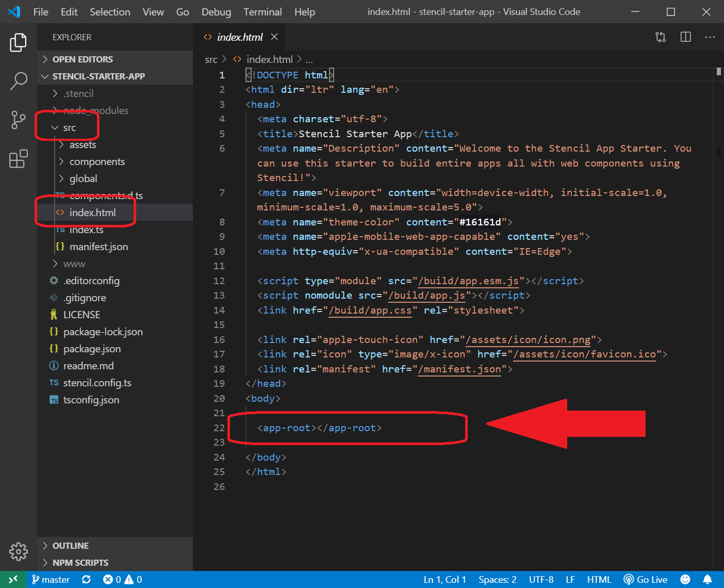Open the Edit menu
Image resolution: width=724 pixels, height=588 pixels.
click(x=69, y=12)
